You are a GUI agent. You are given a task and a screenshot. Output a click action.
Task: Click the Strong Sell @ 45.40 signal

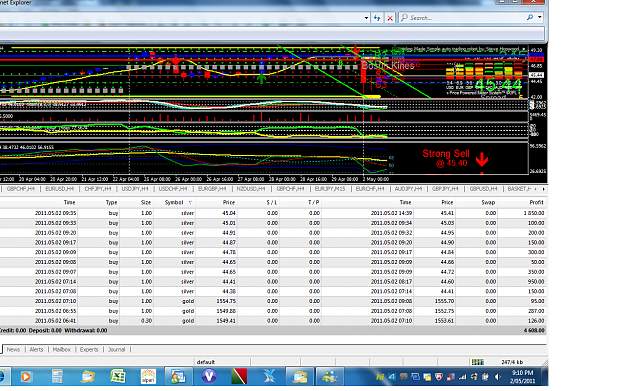(446, 158)
